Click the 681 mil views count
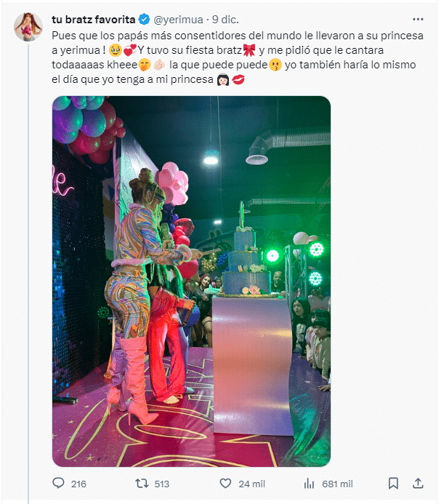 tap(337, 484)
